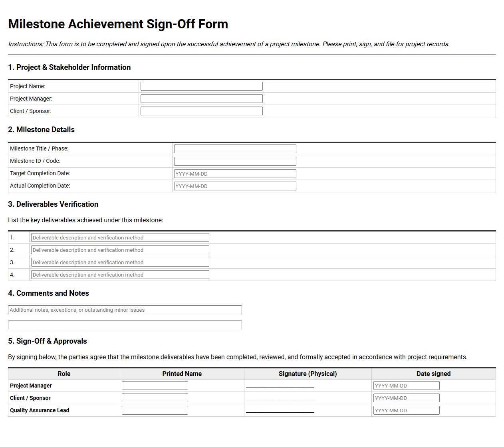This screenshot has height=447, width=504.
Task: Click the 'Milestone Achievement Sign-Off Form' title
Action: pyautogui.click(x=118, y=24)
